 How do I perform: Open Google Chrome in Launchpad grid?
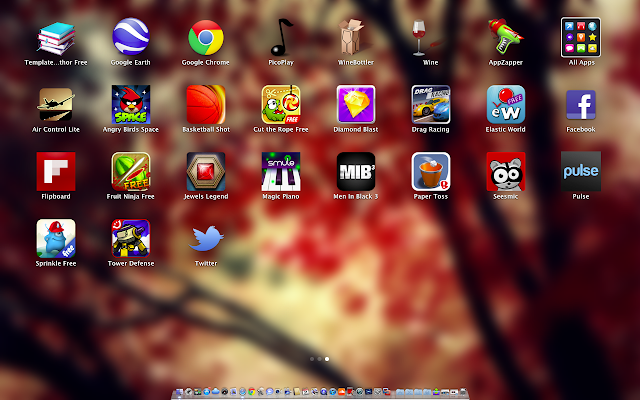click(x=206, y=38)
